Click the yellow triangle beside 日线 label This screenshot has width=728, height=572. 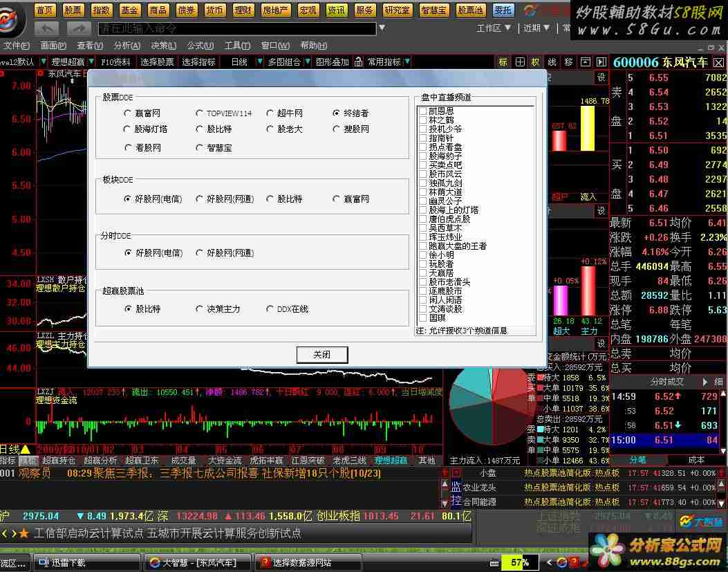click(26, 450)
